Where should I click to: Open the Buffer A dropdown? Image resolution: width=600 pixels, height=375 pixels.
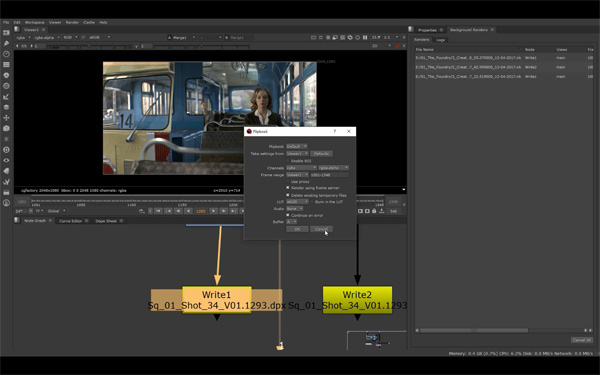pos(292,222)
